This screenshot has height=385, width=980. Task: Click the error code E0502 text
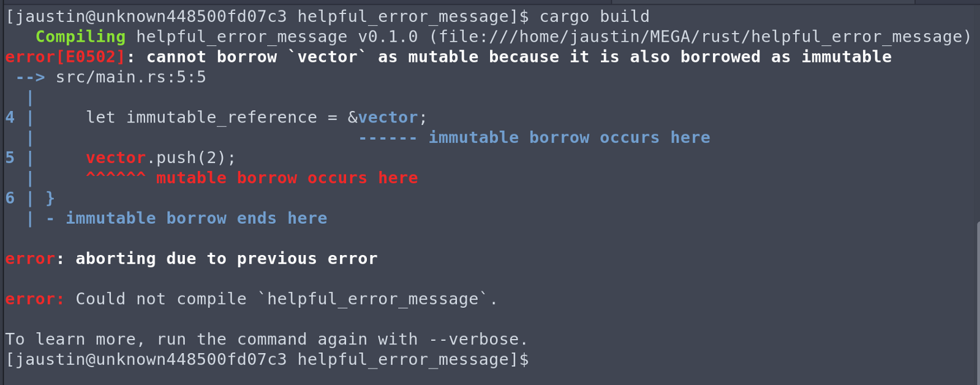(x=91, y=57)
